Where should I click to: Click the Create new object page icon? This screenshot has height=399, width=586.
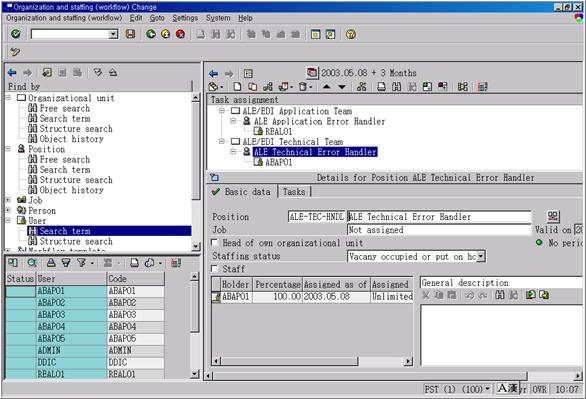237,87
